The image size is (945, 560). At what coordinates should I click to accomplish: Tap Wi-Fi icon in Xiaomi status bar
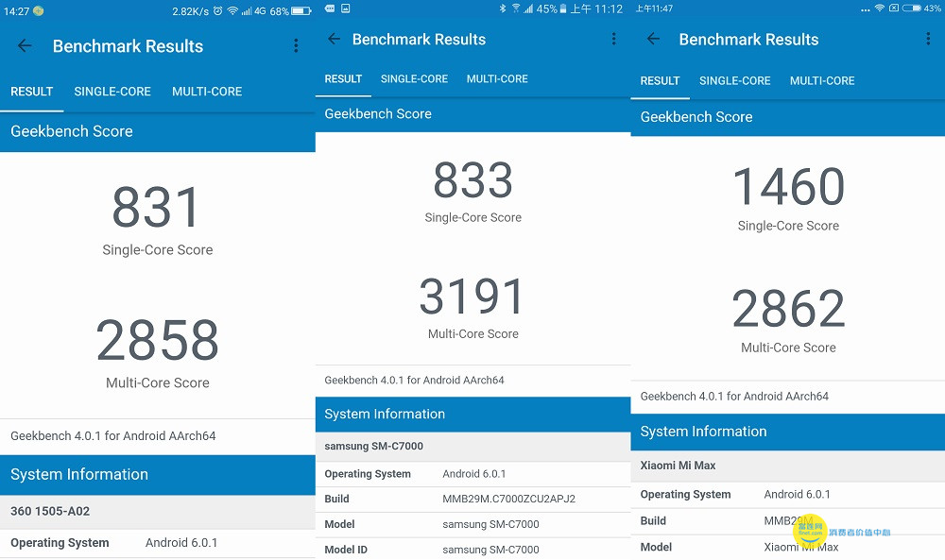(880, 8)
